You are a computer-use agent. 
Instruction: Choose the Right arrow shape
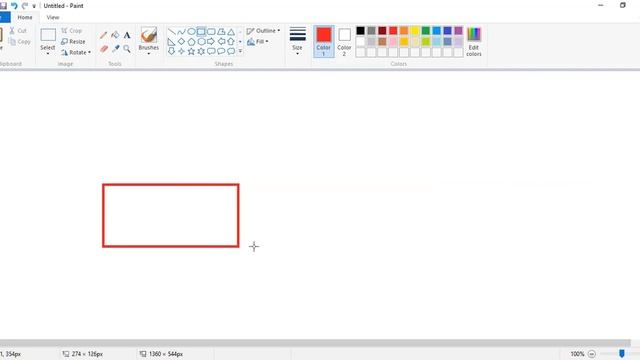(211, 42)
